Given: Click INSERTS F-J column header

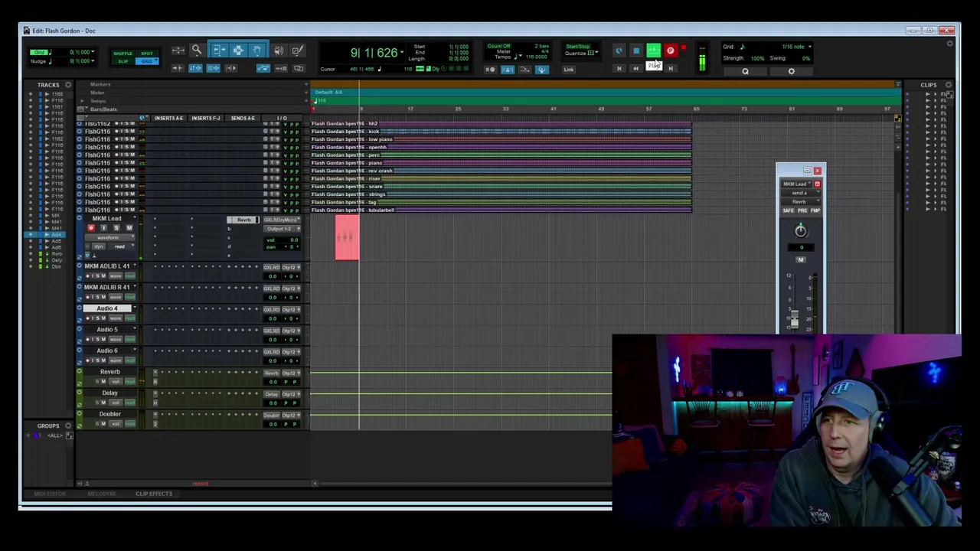Looking at the screenshot, I should click(x=205, y=118).
